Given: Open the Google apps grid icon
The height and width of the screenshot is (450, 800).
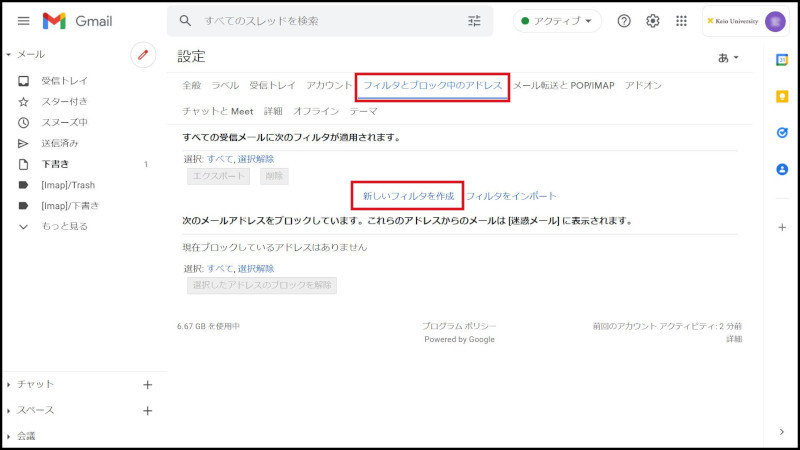Looking at the screenshot, I should pyautogui.click(x=682, y=21).
